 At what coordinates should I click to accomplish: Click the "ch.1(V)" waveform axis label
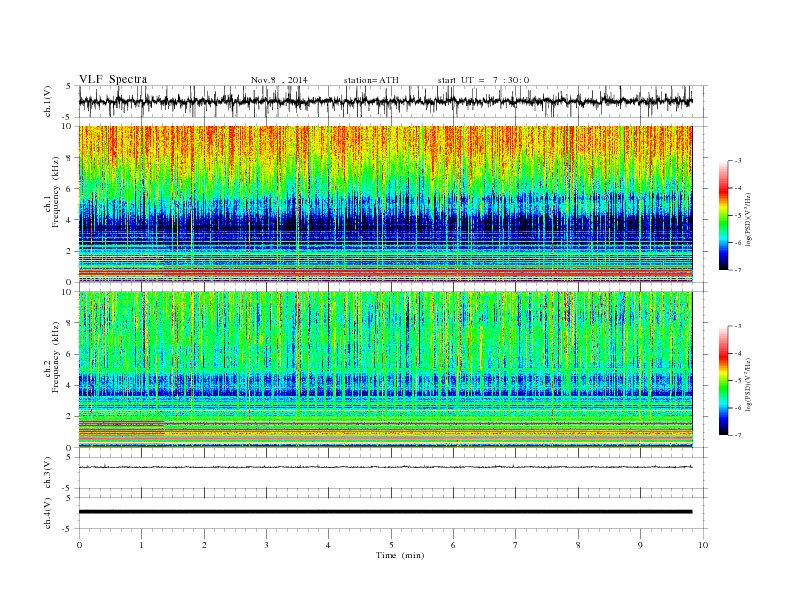(48, 101)
